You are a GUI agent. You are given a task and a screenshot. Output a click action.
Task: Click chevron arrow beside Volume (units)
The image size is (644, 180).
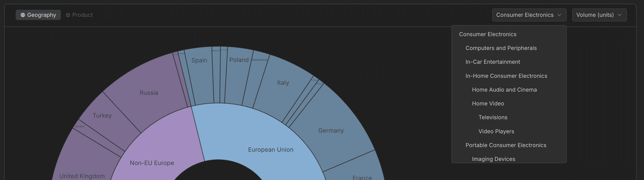(620, 15)
